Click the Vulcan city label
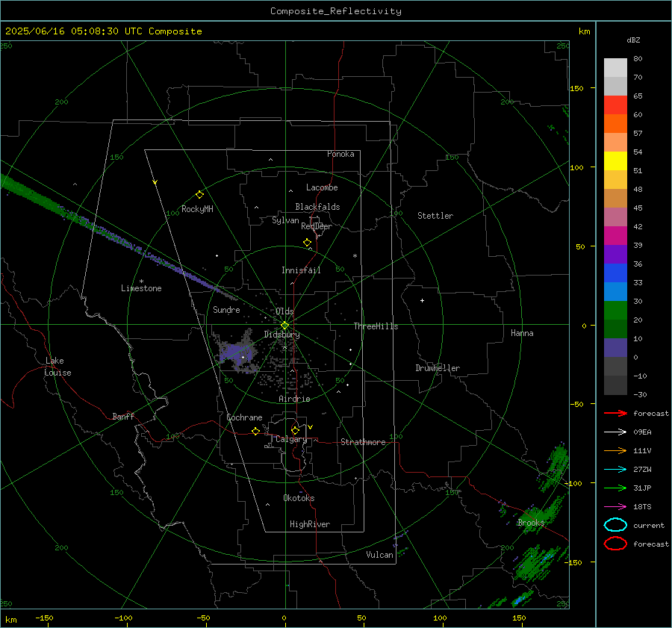672x628 pixels. tap(379, 555)
